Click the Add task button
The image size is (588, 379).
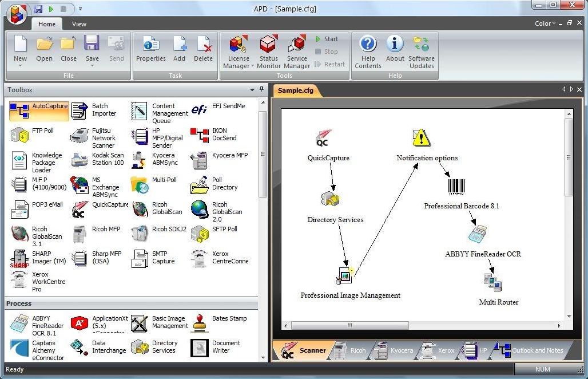point(179,49)
